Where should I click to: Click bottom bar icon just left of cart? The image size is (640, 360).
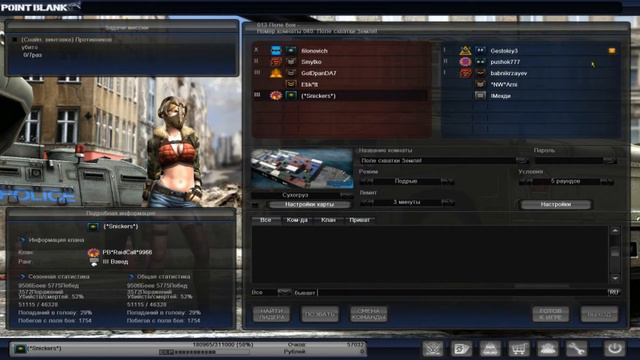[490, 349]
